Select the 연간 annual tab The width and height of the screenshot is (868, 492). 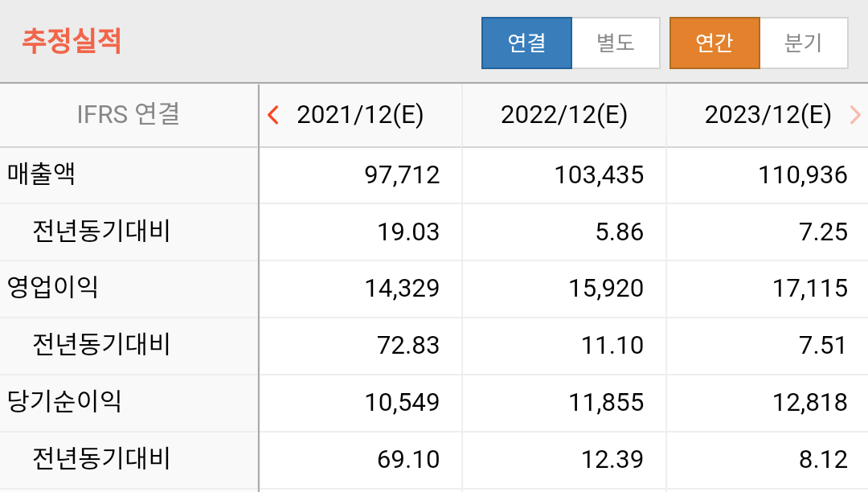714,43
